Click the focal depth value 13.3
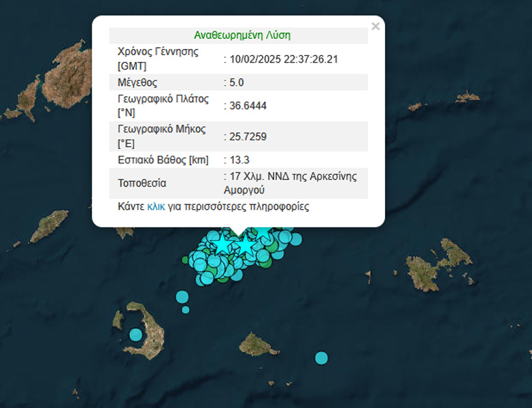Screen dimensions: 532x408 pos(238,160)
